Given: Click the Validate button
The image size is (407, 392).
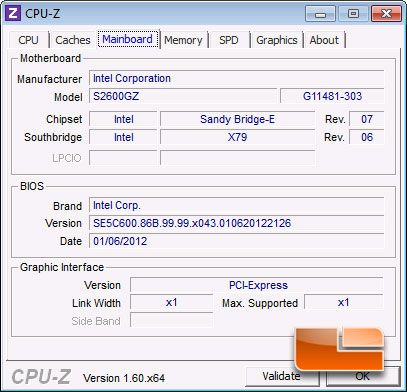Looking at the screenshot, I should click(282, 376).
